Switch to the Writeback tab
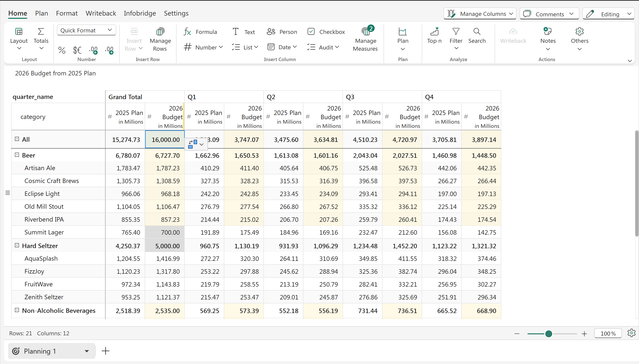The width and height of the screenshot is (639, 364). coord(101,13)
